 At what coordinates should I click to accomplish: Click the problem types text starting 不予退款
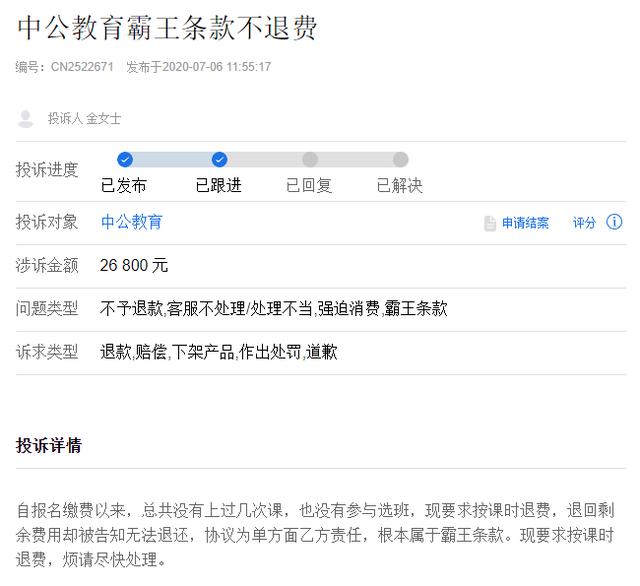click(x=273, y=309)
